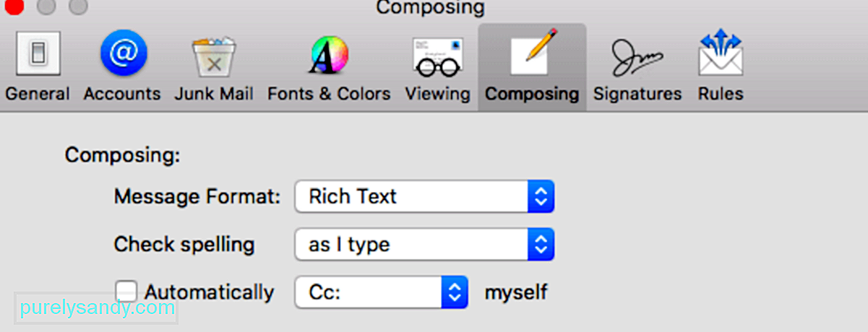868x332 pixels.
Task: Open the Check spelling 'as I type' dropdown
Action: click(x=424, y=245)
